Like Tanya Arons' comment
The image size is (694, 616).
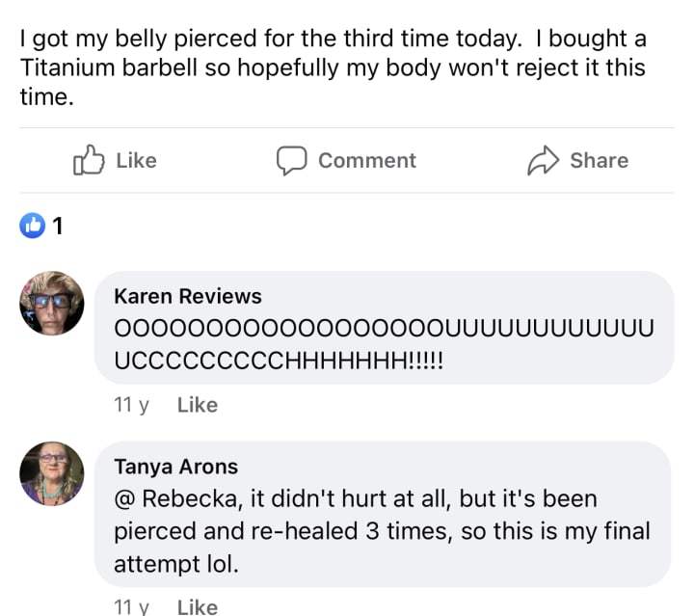(198, 606)
